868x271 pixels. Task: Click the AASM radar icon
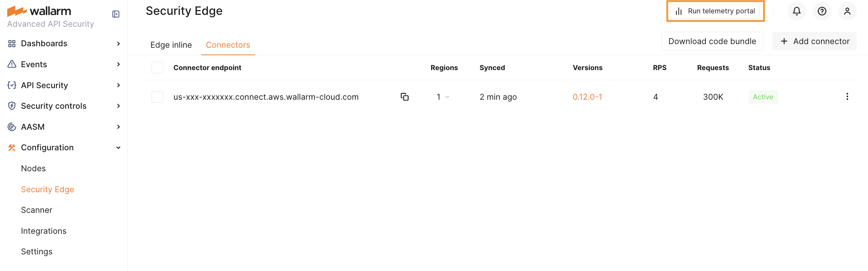[12, 127]
